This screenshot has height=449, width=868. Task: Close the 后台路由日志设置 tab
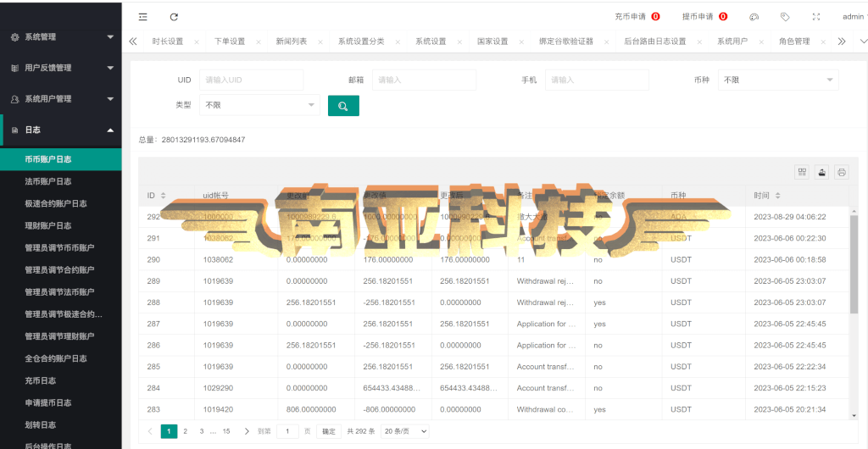pyautogui.click(x=699, y=42)
